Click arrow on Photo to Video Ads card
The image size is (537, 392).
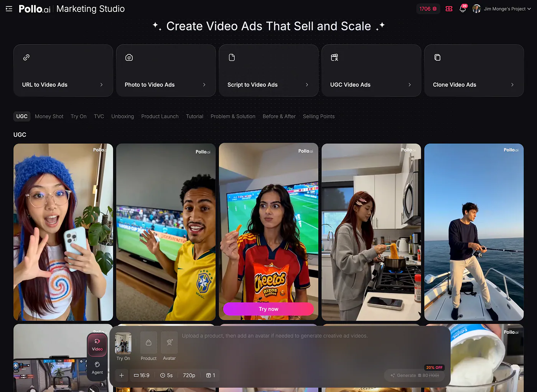204,85
